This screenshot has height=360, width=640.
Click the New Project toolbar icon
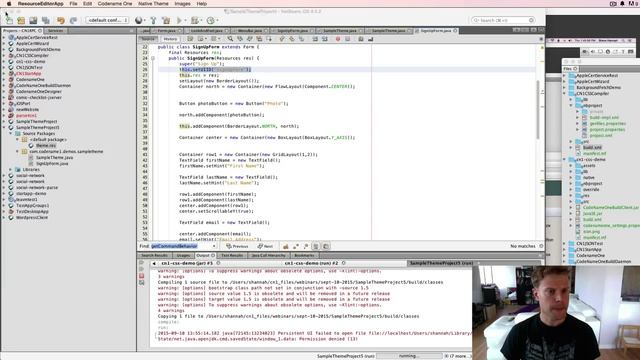21,20
